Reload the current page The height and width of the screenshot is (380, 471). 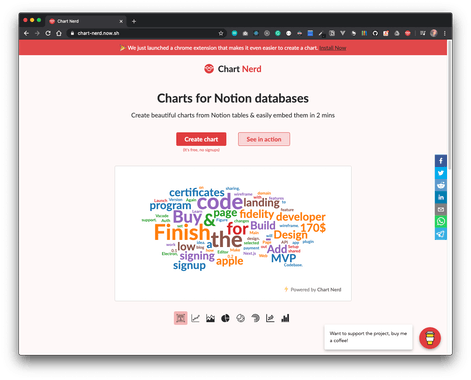(48, 33)
